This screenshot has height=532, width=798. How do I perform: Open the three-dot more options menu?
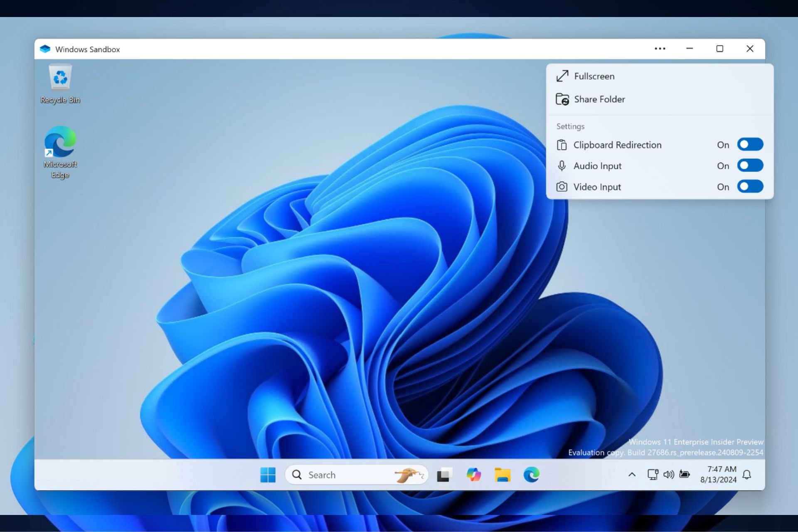point(660,49)
